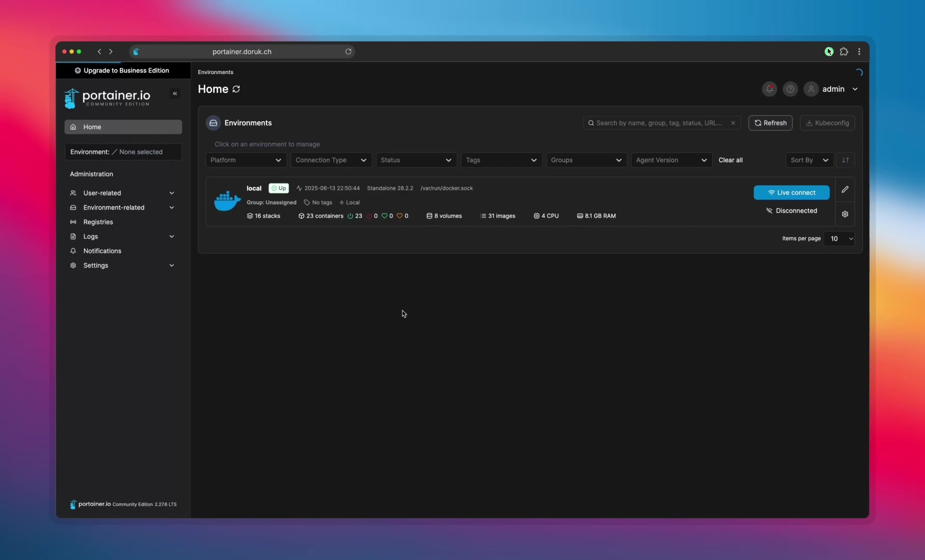The height and width of the screenshot is (560, 925).
Task: Expand Settings menu section
Action: point(123,265)
